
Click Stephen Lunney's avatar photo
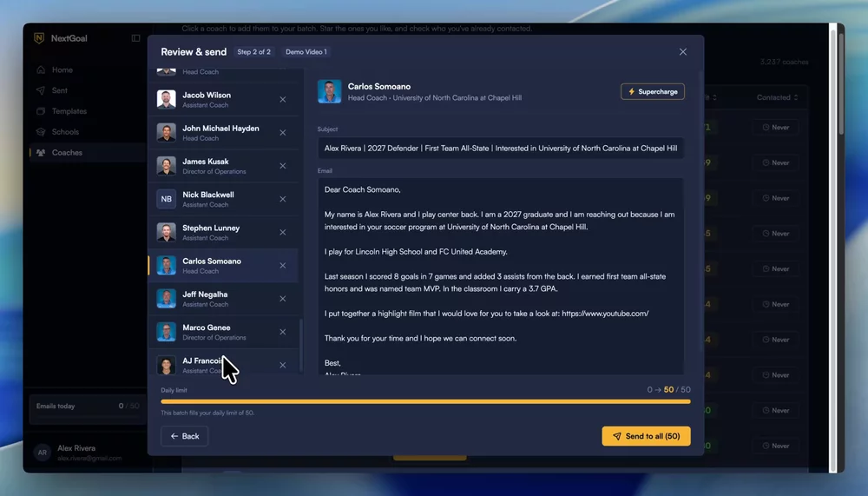166,232
